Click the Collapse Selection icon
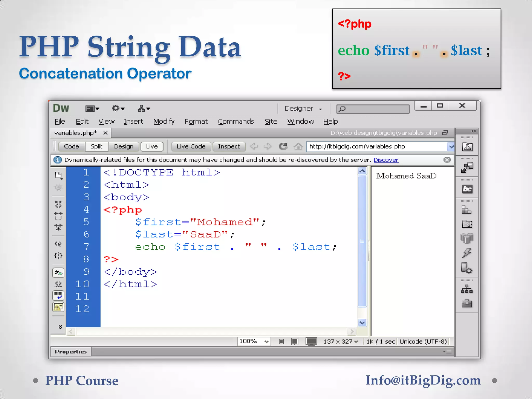Image resolution: width=532 pixels, height=399 pixels. [58, 216]
